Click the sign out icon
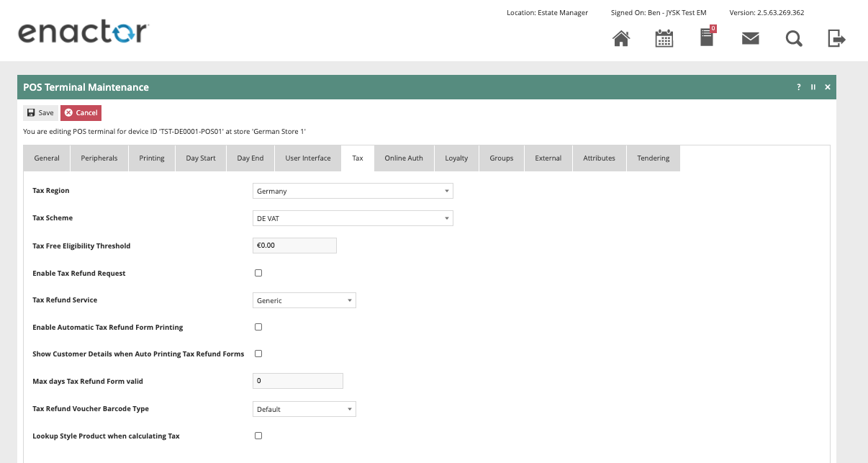 point(836,39)
